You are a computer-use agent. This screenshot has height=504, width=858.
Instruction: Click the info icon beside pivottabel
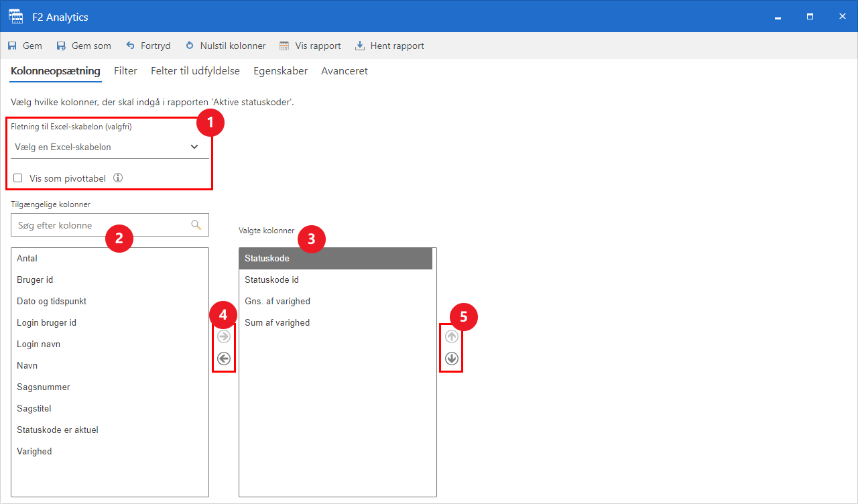pos(118,178)
